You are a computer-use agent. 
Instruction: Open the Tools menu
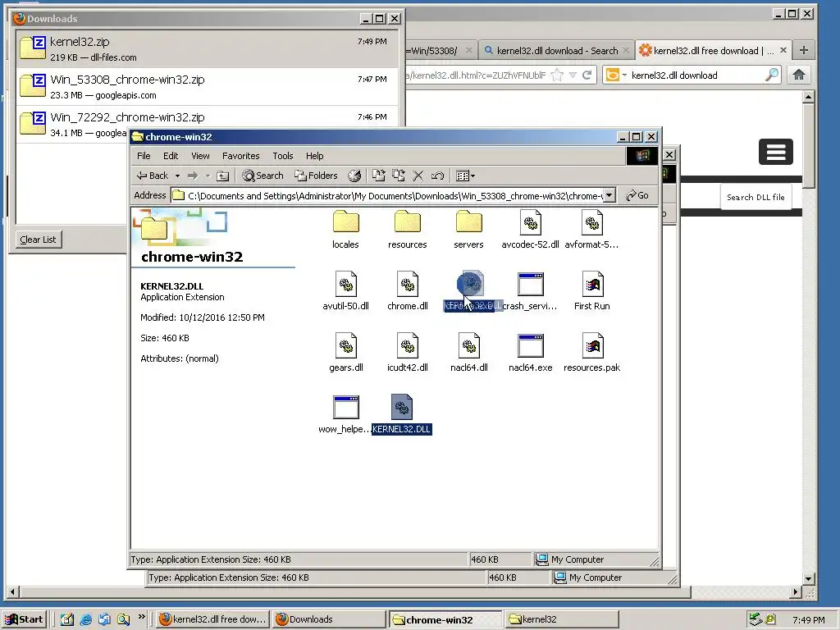coord(282,156)
